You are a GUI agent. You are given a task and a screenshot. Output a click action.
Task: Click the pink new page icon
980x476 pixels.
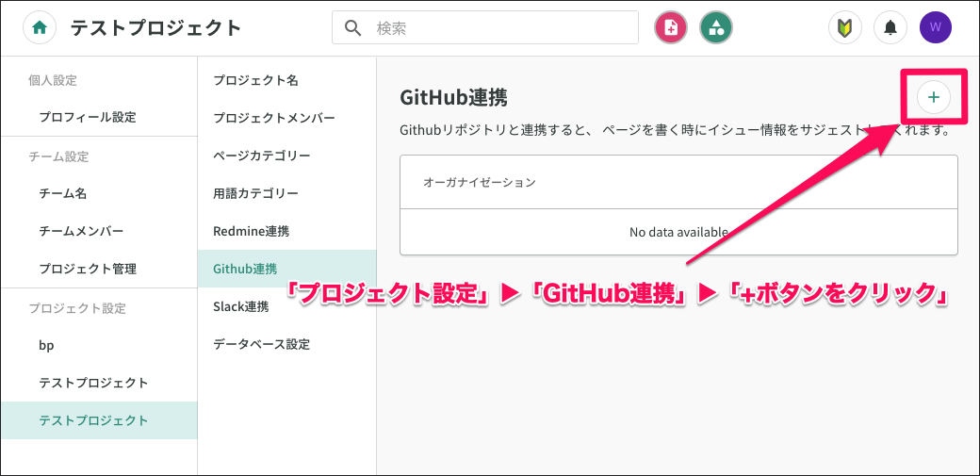[671, 27]
